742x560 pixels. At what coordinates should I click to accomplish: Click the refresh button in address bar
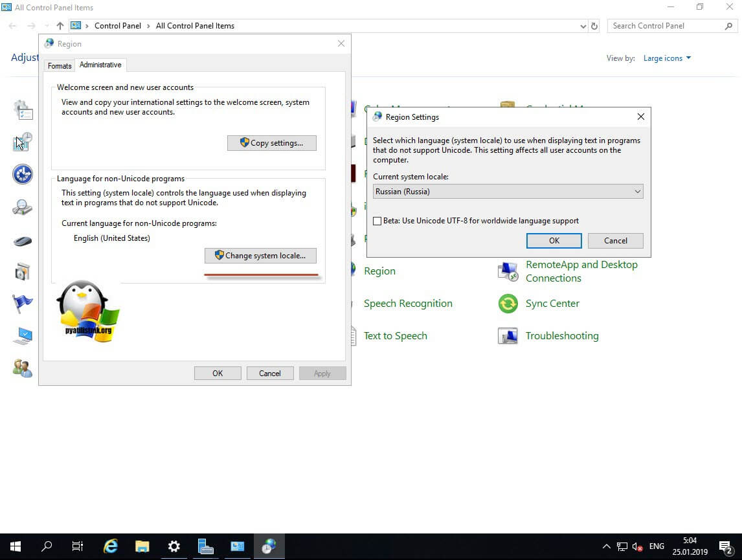[x=594, y=26]
